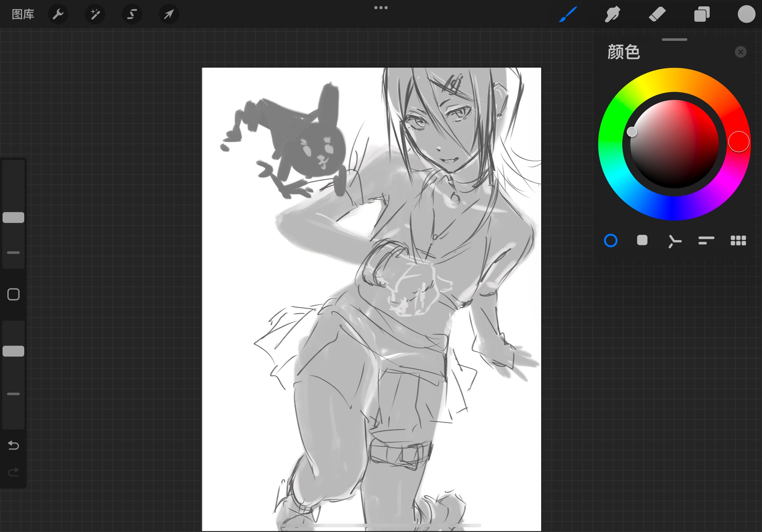The width and height of the screenshot is (762, 532).
Task: Switch to the Value sliders tab
Action: click(706, 240)
